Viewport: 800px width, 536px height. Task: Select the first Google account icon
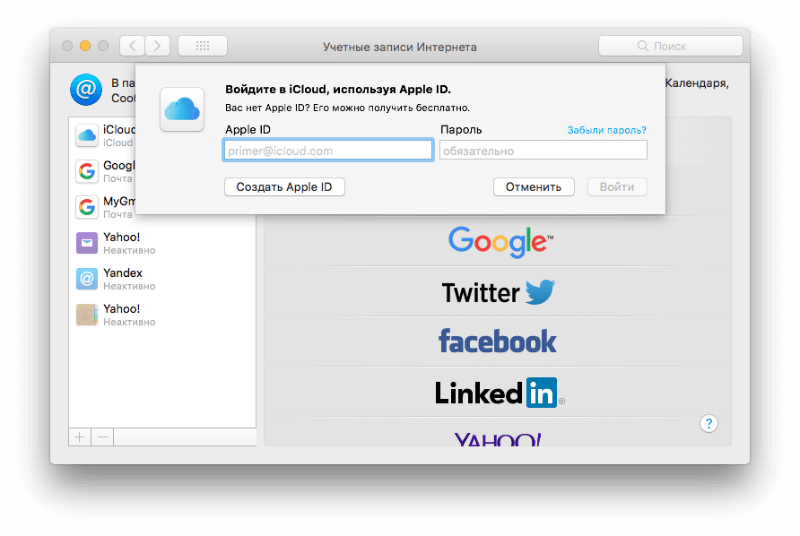87,171
